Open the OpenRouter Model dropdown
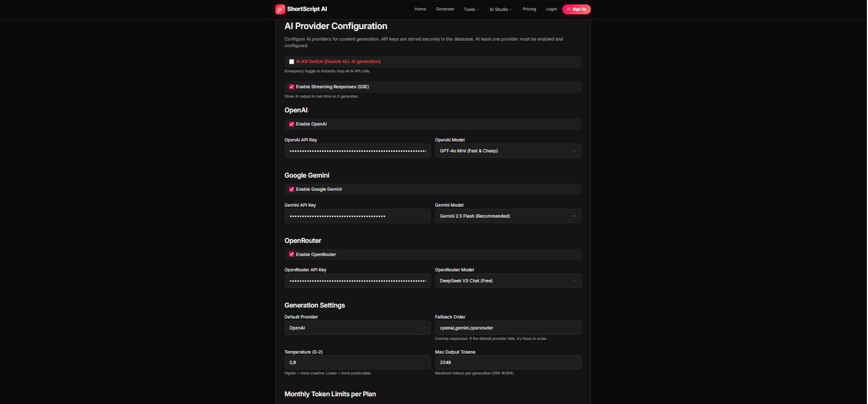 tap(508, 281)
